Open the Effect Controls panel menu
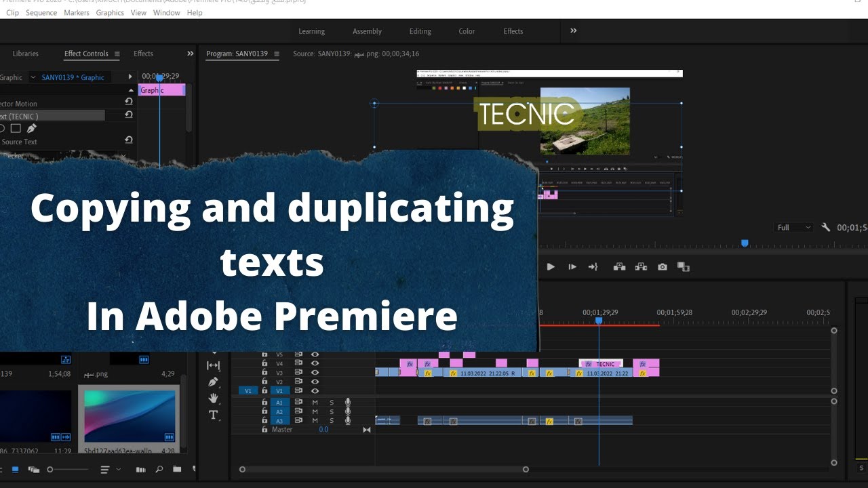 (x=117, y=54)
